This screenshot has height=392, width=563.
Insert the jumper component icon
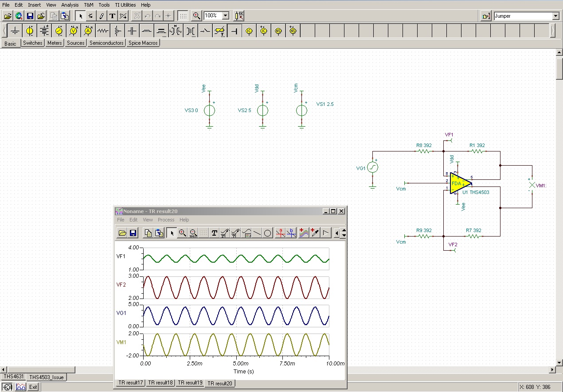pyautogui.click(x=234, y=31)
